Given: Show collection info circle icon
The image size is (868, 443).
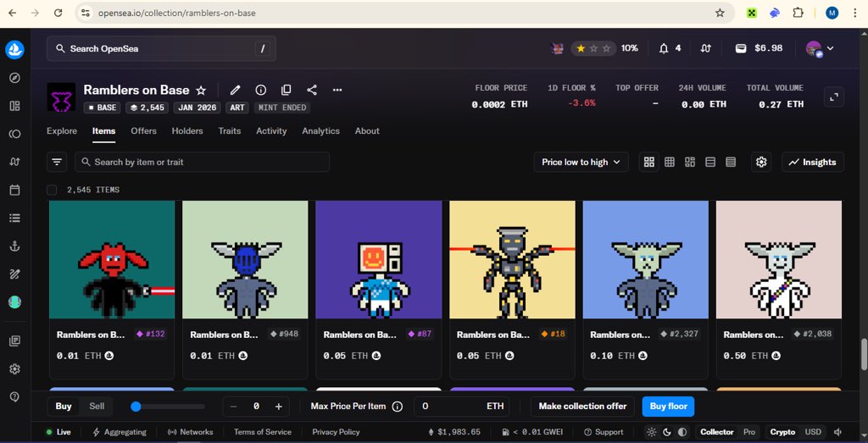Looking at the screenshot, I should click(x=261, y=90).
